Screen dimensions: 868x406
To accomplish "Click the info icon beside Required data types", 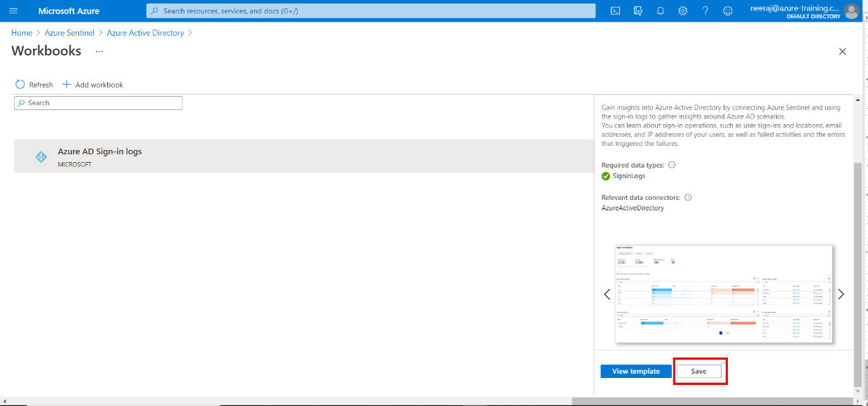I will [672, 165].
